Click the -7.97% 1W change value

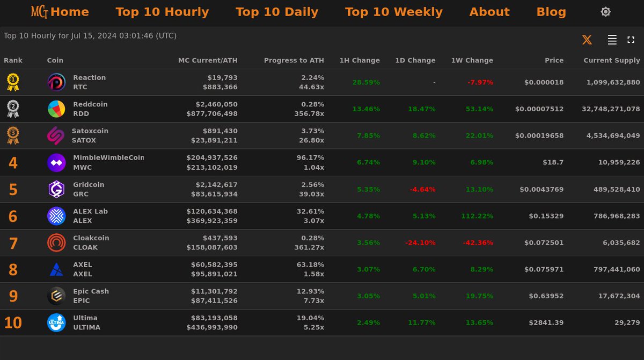480,82
